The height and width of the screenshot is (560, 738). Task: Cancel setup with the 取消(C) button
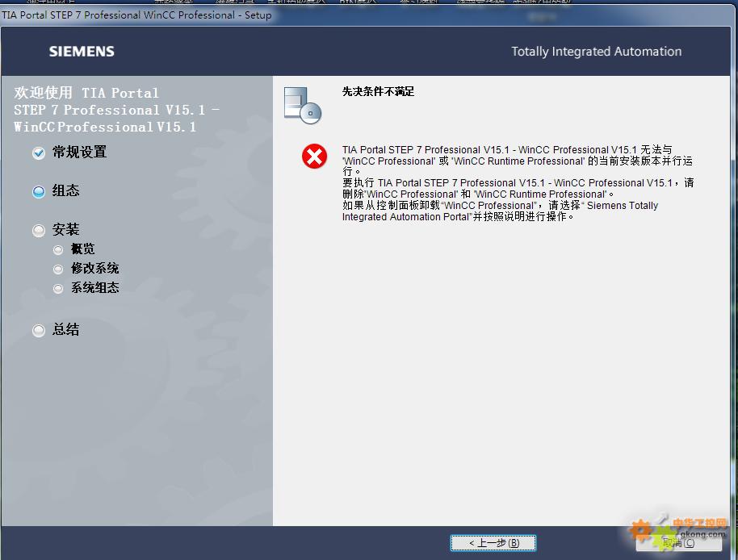[679, 543]
